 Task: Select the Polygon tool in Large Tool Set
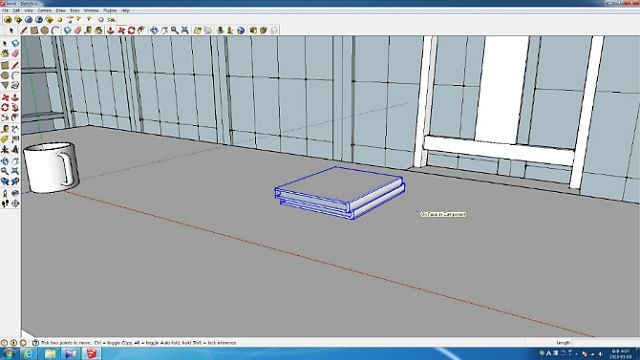[5, 85]
